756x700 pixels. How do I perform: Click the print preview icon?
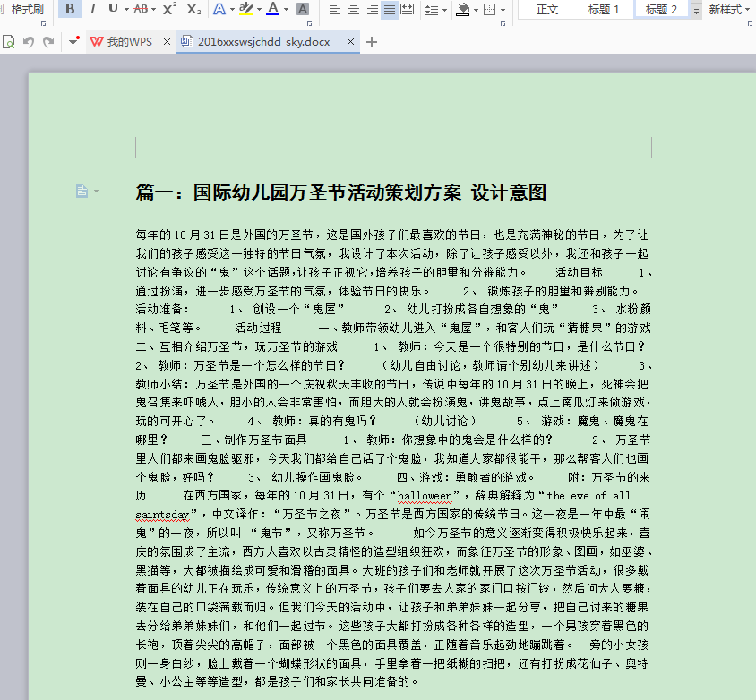9,42
